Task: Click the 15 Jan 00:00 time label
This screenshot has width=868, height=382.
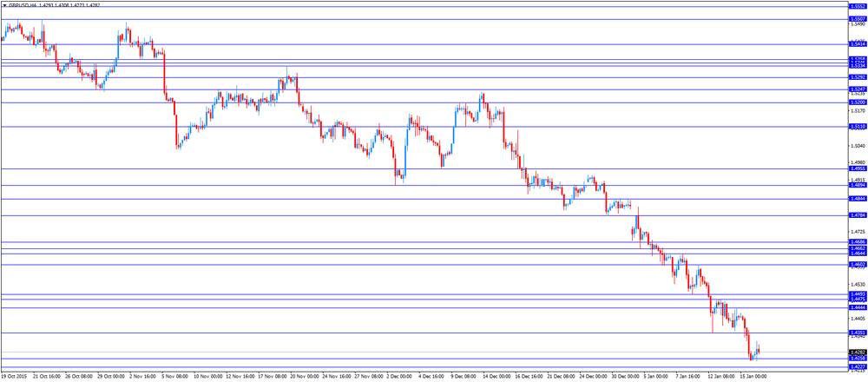Action: (x=753, y=376)
